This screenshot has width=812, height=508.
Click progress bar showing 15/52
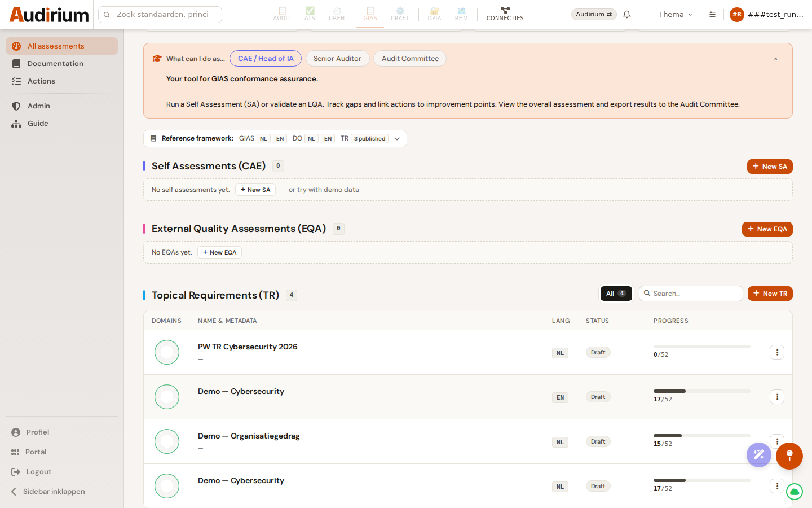(702, 436)
